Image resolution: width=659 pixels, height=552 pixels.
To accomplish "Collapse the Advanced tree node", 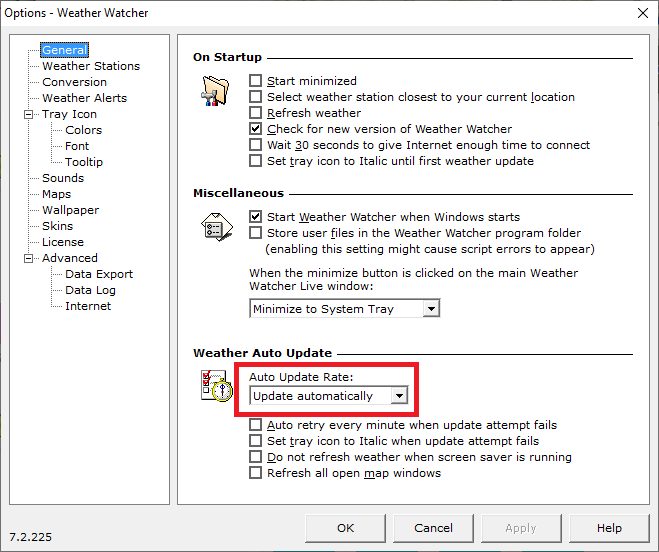I will point(28,258).
